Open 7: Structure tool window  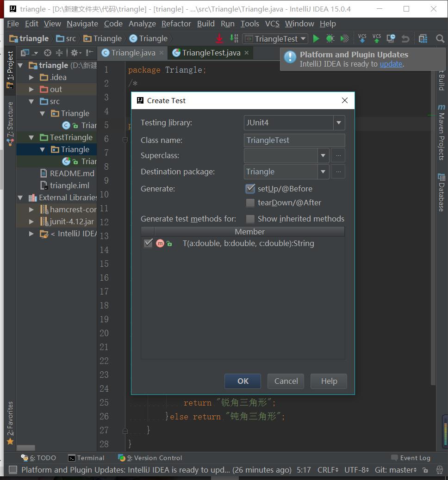tap(10, 123)
